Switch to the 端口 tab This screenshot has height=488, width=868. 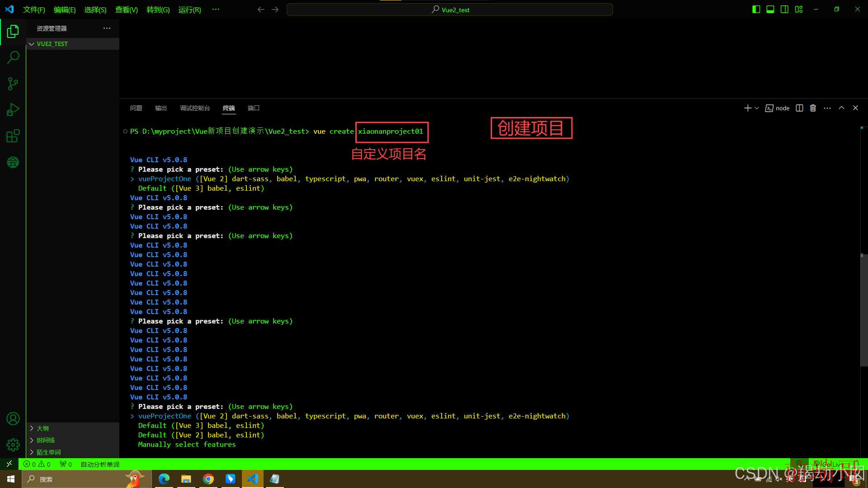click(x=254, y=108)
